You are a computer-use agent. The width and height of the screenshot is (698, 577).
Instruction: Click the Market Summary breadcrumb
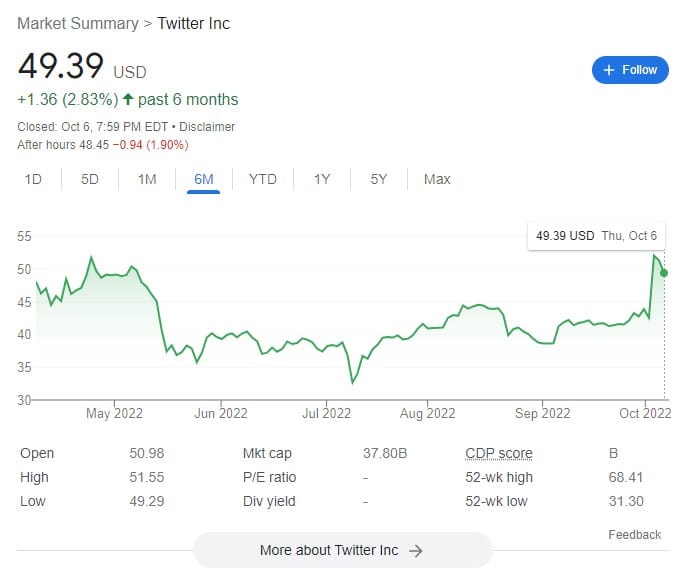(x=78, y=24)
